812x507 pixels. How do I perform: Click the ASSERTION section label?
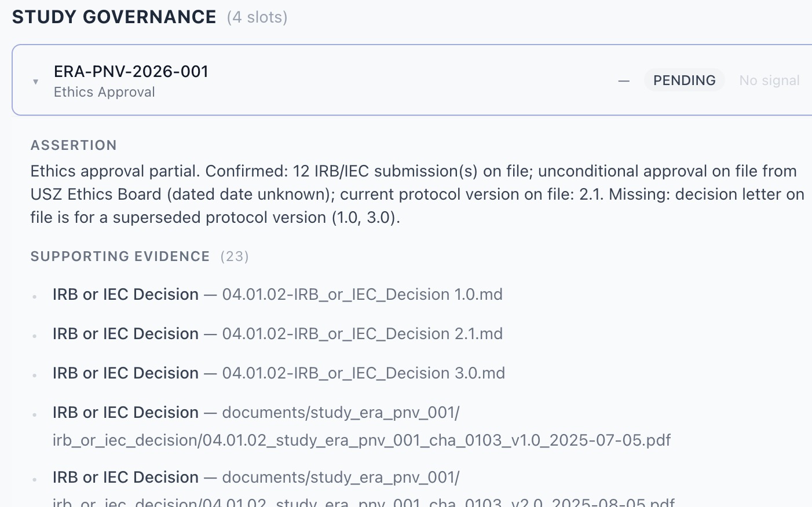tap(74, 145)
